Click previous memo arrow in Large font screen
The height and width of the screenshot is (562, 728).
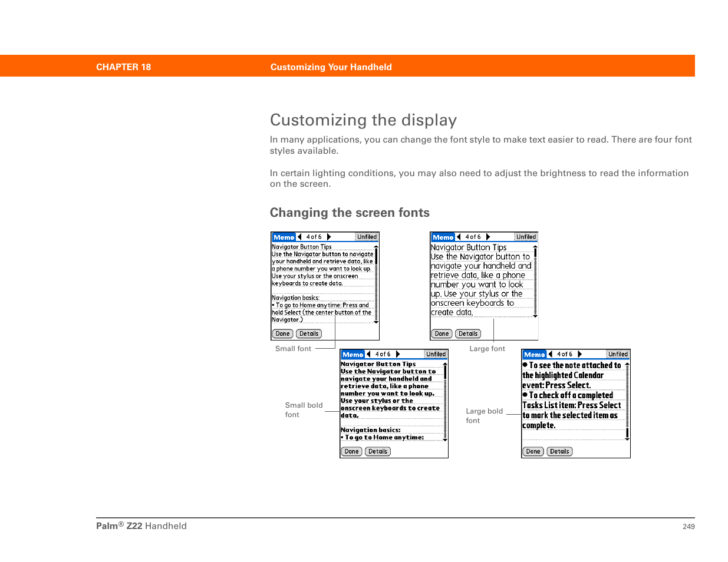click(x=459, y=237)
